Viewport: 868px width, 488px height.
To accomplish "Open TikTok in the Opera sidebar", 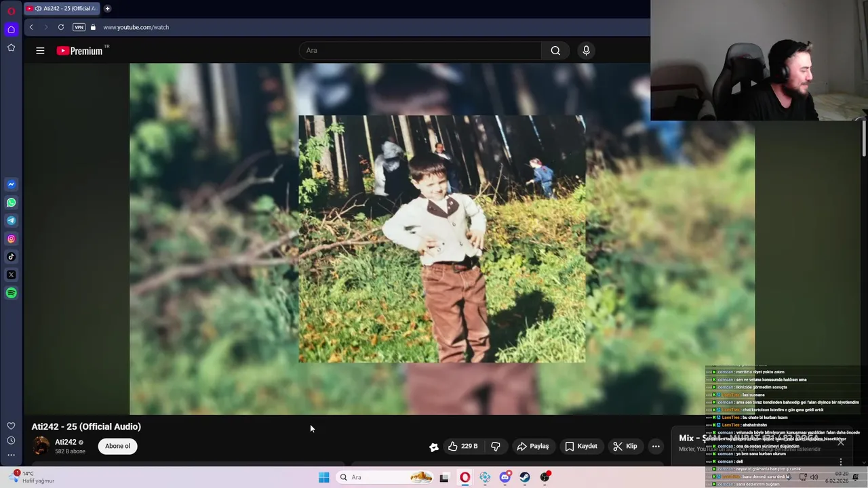I will (x=11, y=257).
